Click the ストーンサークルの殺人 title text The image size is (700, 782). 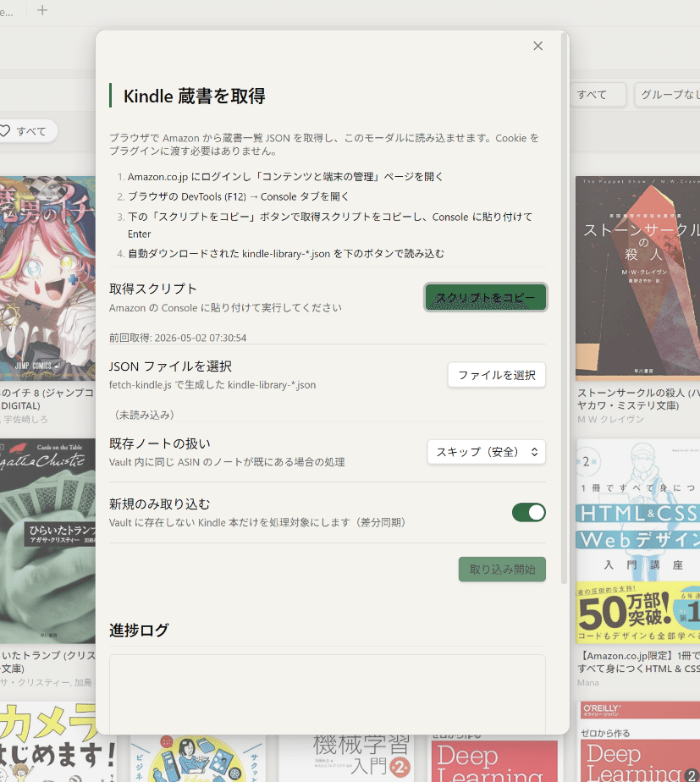(638, 399)
